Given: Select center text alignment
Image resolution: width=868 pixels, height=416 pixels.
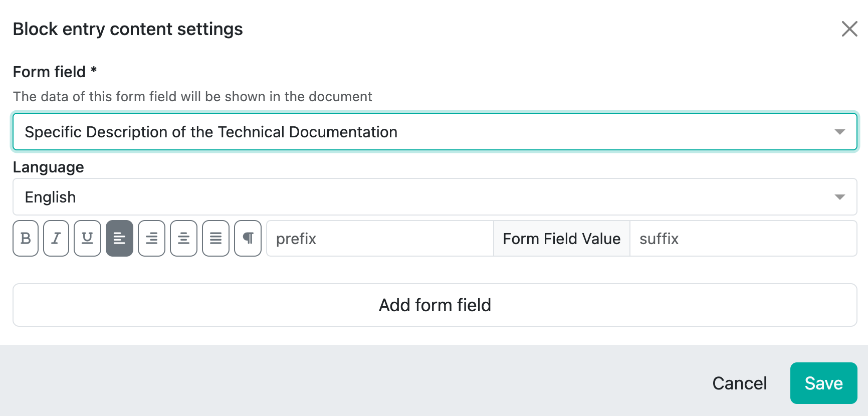Looking at the screenshot, I should point(183,239).
